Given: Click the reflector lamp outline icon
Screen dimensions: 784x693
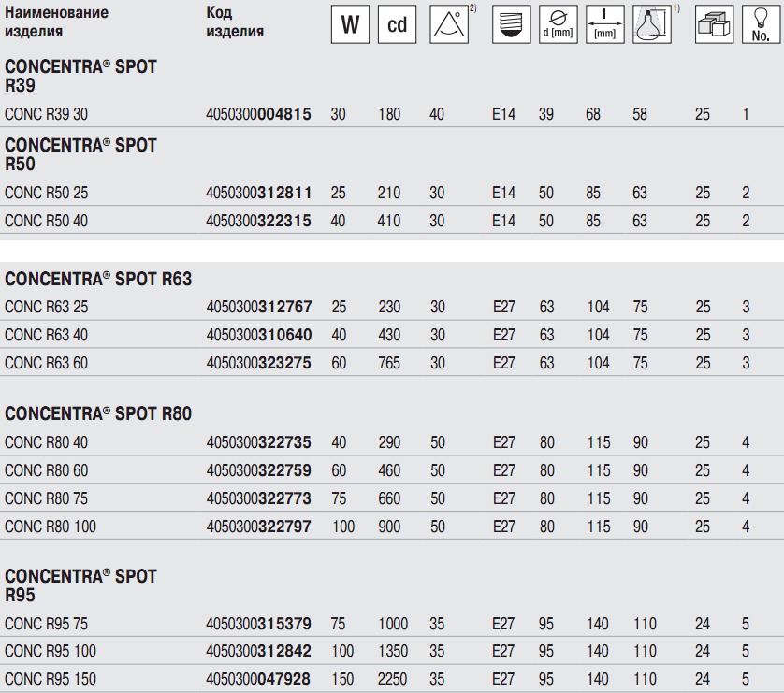Looking at the screenshot, I should (652, 24).
